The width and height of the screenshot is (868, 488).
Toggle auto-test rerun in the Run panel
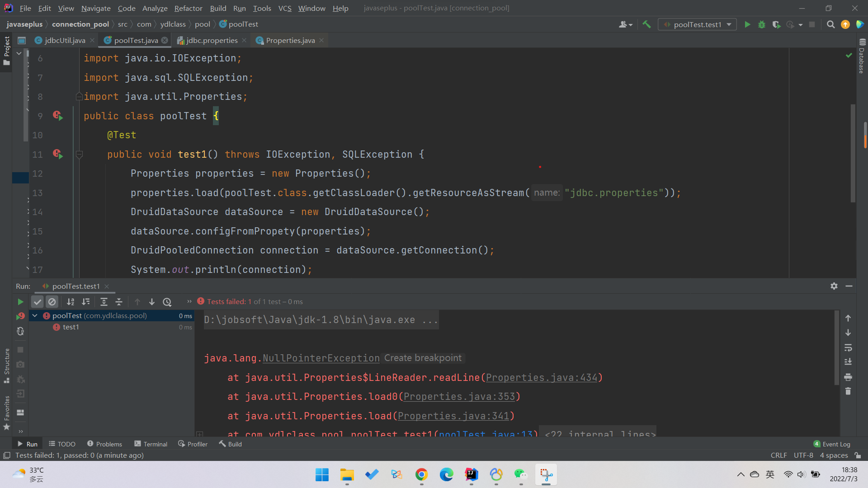[x=20, y=331]
